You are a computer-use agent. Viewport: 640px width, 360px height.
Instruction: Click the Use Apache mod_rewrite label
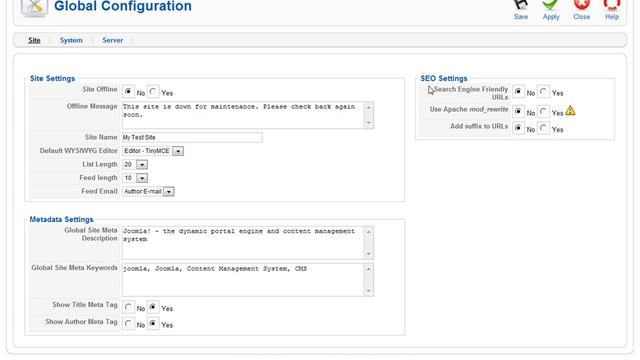(469, 109)
